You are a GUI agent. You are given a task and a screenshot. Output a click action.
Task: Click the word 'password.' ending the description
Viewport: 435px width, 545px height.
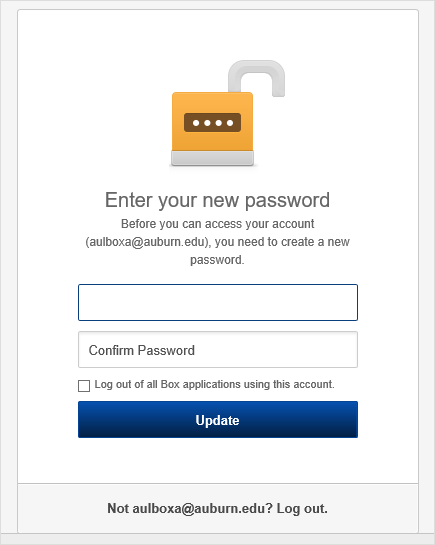point(217,260)
